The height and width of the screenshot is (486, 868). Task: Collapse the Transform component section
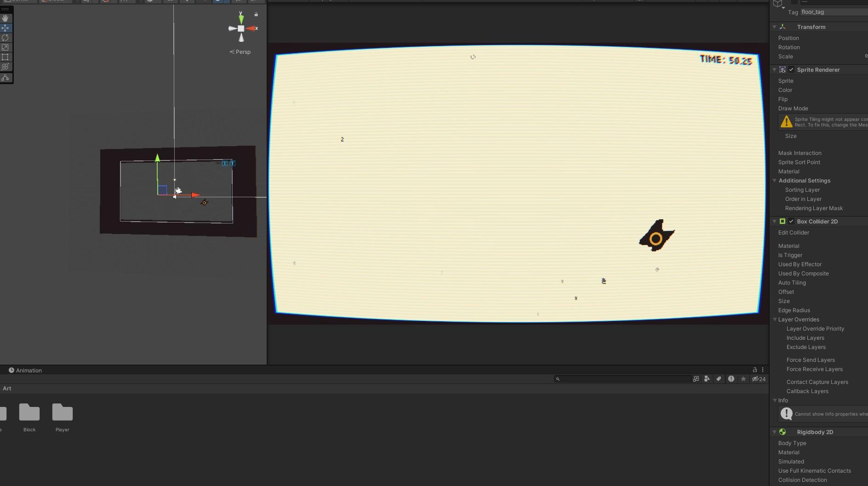tap(775, 27)
